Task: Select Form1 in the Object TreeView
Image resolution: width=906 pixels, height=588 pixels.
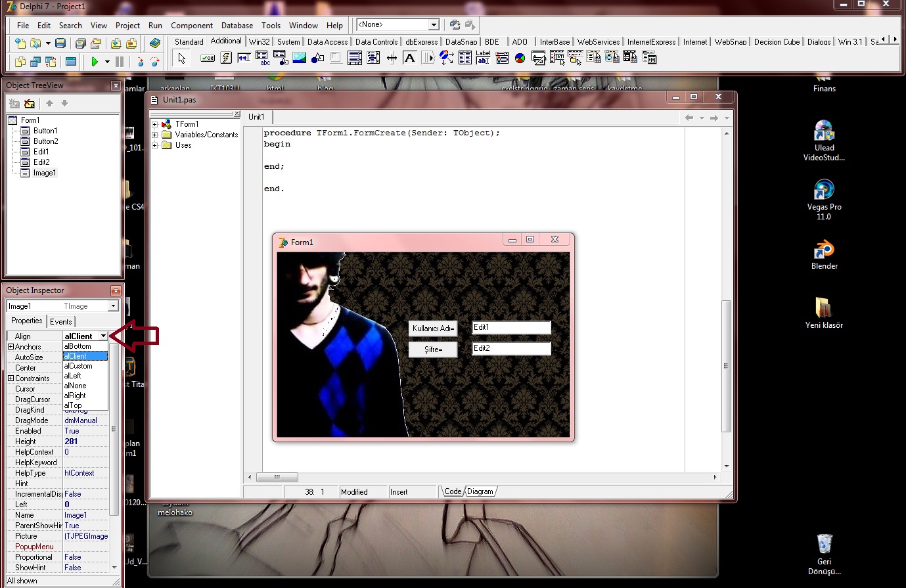Action: pos(30,120)
